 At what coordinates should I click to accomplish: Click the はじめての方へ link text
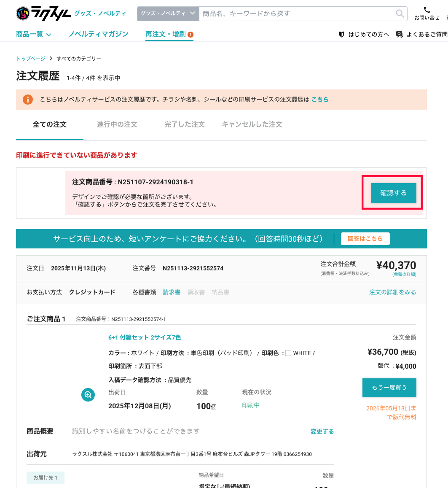click(369, 34)
